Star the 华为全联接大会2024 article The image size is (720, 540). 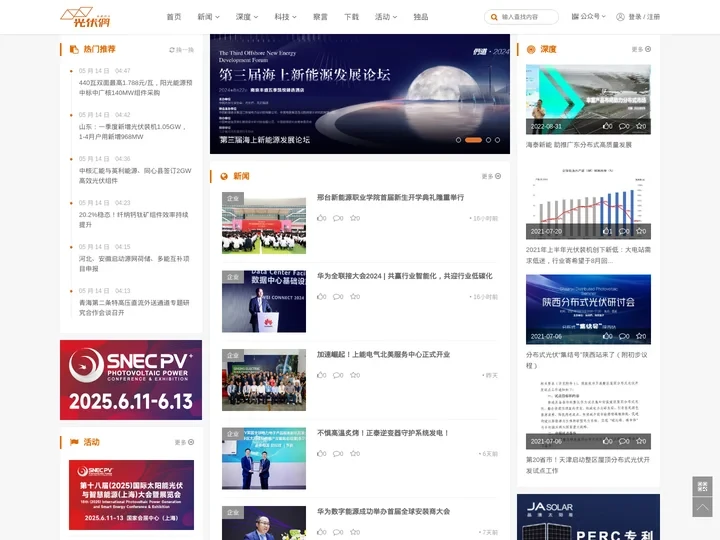point(355,297)
